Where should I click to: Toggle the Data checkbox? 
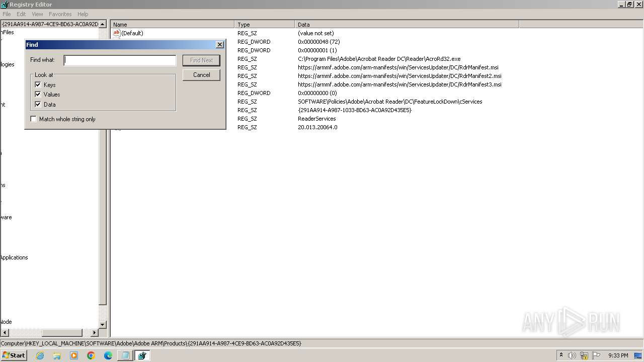coord(38,104)
